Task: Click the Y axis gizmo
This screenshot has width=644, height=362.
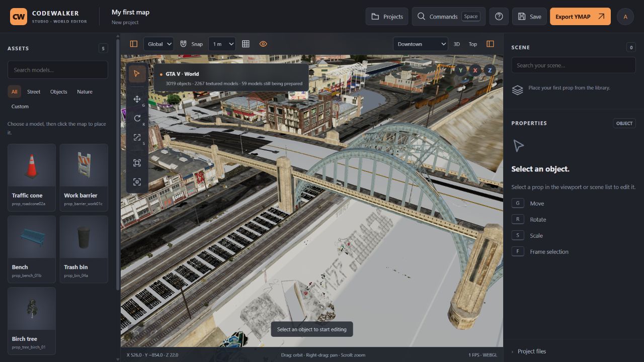Action: tap(460, 70)
